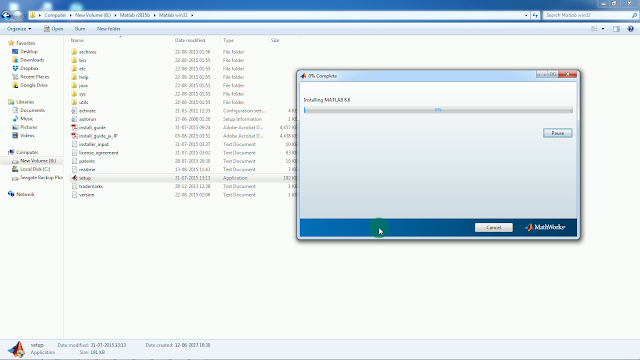Select Local Disk (C:) in sidebar
This screenshot has height=360, width=640.
tap(35, 169)
